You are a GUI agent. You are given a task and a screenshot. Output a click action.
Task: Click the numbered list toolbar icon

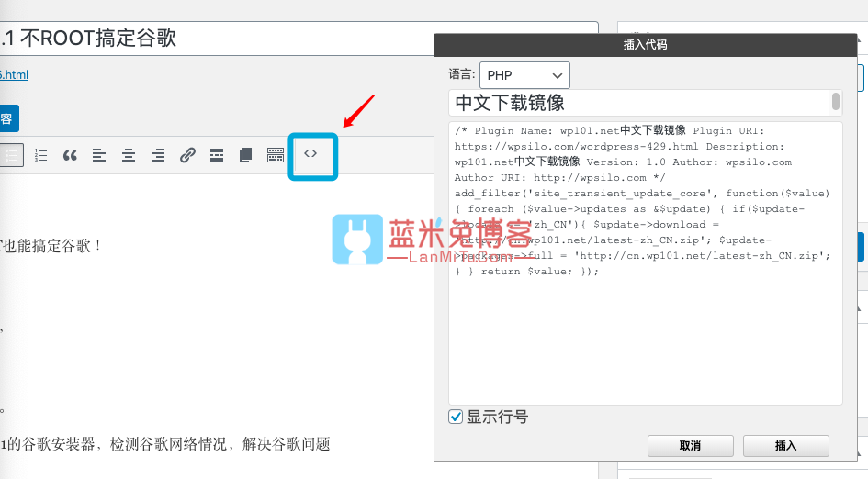coord(40,155)
